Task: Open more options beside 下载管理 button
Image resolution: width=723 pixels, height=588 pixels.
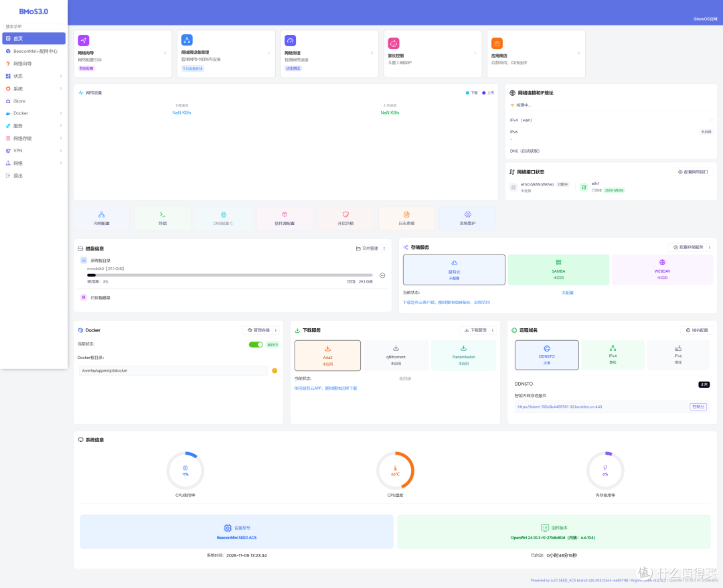Action: click(493, 330)
